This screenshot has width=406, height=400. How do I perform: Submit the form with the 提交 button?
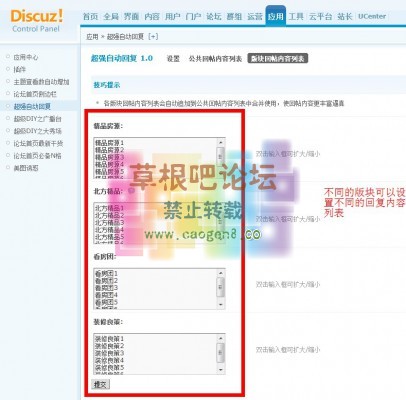[x=100, y=384]
